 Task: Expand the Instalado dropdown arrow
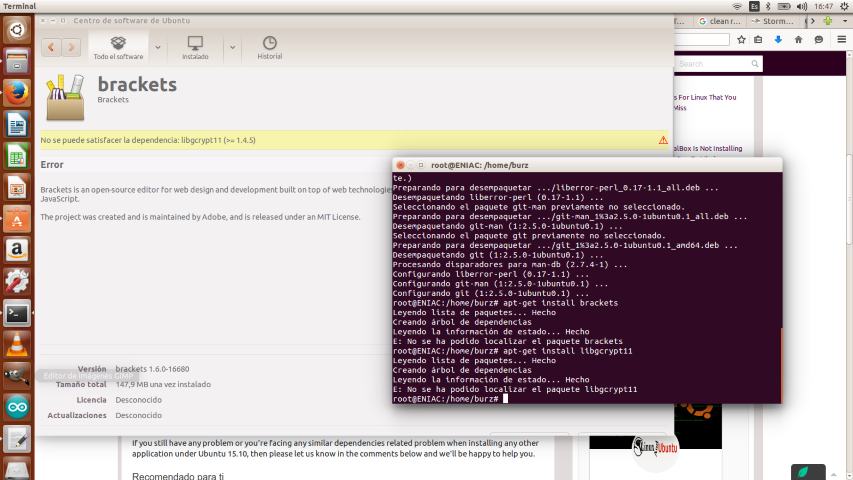(x=232, y=47)
